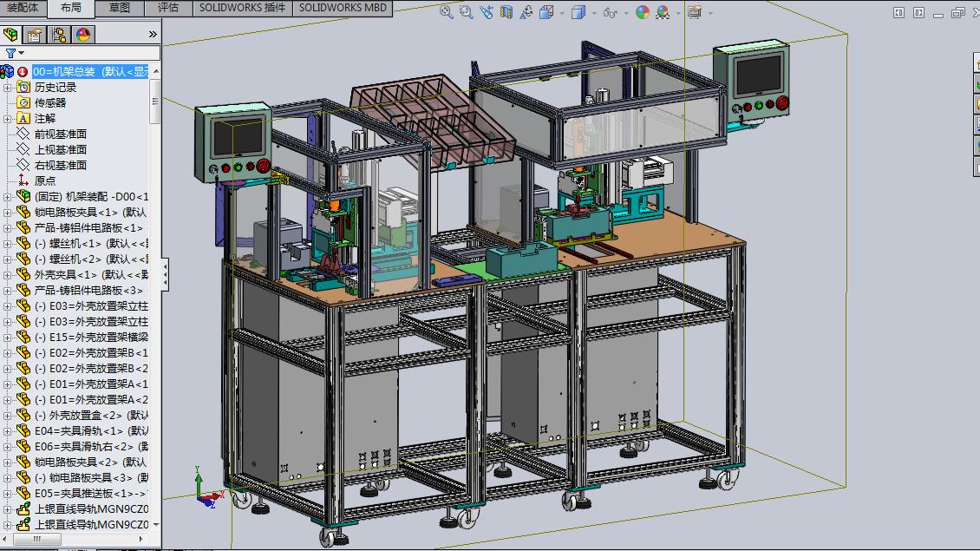Open the Display Style dropdown arrow

(594, 13)
